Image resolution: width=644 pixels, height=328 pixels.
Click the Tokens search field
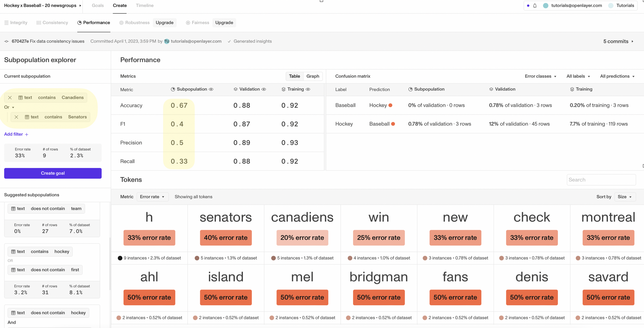601,180
